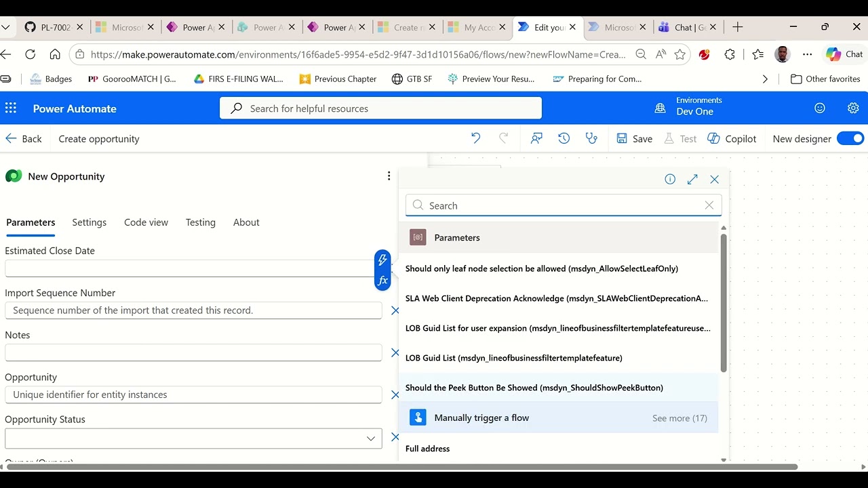Viewport: 868px width, 488px height.
Task: Redo the last flow change
Action: point(503,138)
